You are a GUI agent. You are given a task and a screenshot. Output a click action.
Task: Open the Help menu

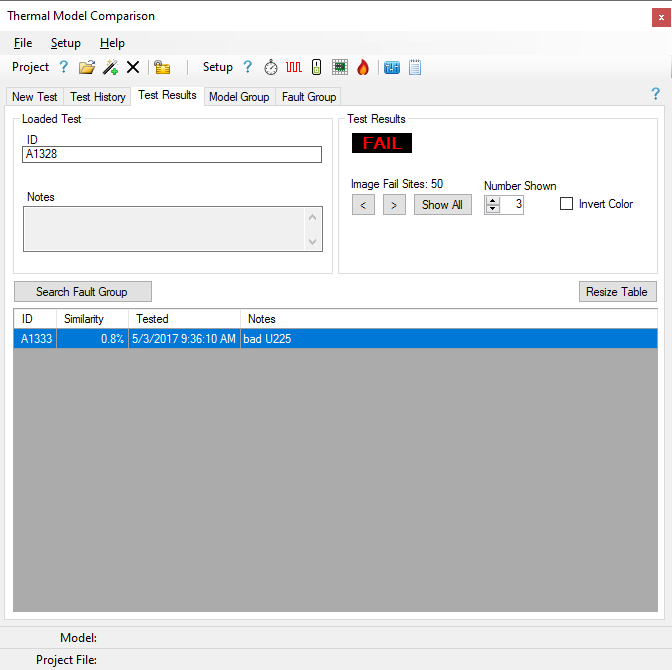tap(112, 43)
